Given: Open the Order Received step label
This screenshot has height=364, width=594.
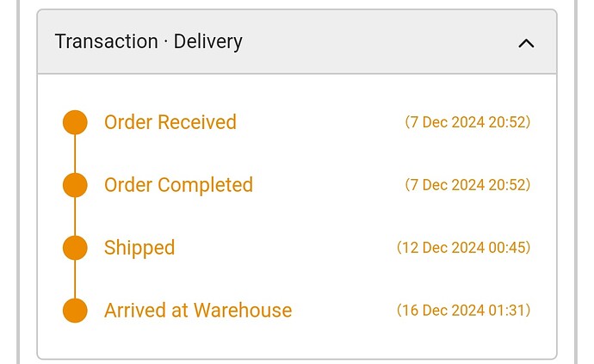Looking at the screenshot, I should pyautogui.click(x=170, y=122).
